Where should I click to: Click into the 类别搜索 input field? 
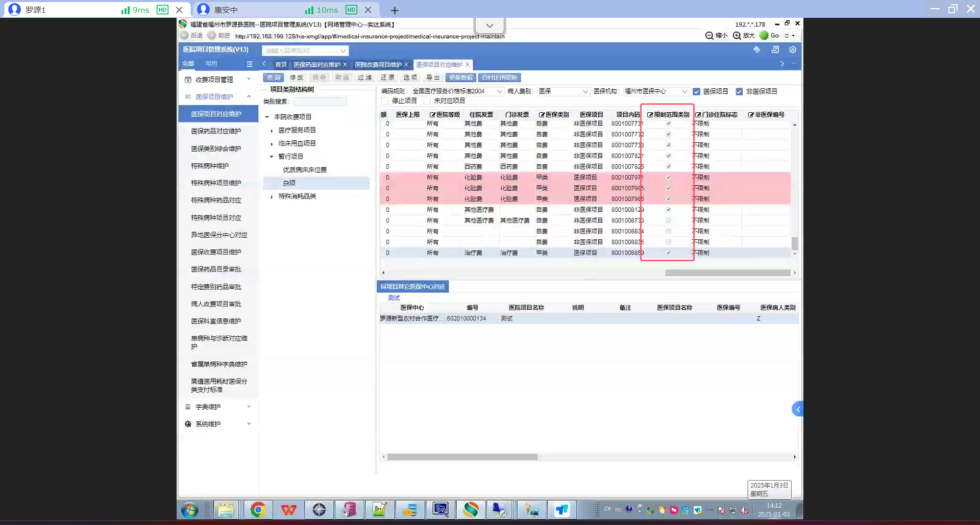coord(320,102)
